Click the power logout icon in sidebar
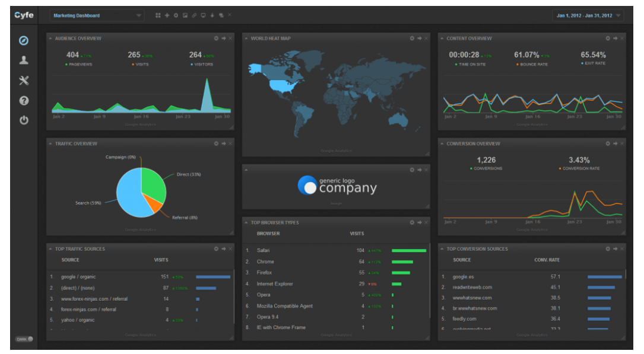Image resolution: width=644 pixels, height=354 pixels. (x=24, y=120)
